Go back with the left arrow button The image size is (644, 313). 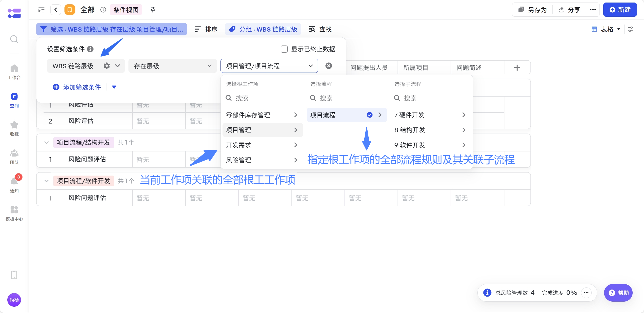click(56, 10)
